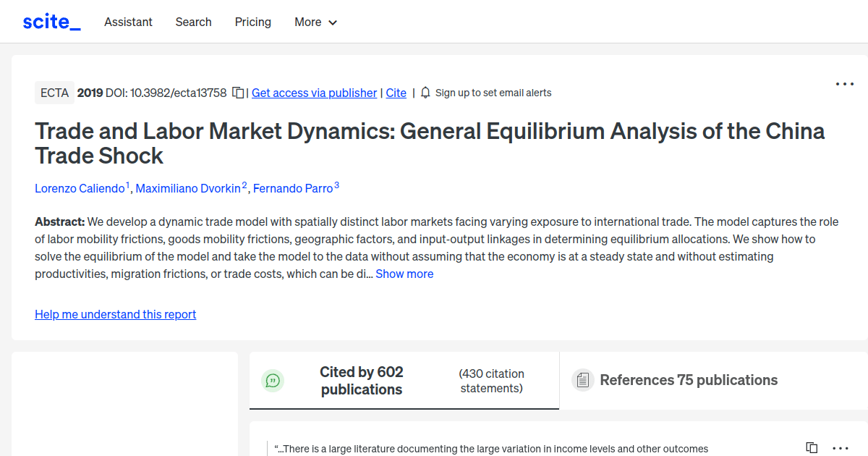Open author Fernando Parro's profile
868x456 pixels.
[x=292, y=188]
